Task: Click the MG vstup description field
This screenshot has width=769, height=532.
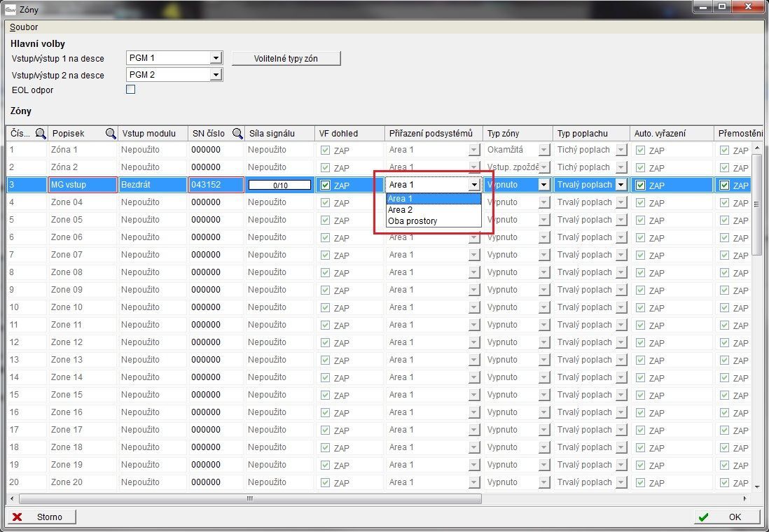Action: [x=83, y=185]
